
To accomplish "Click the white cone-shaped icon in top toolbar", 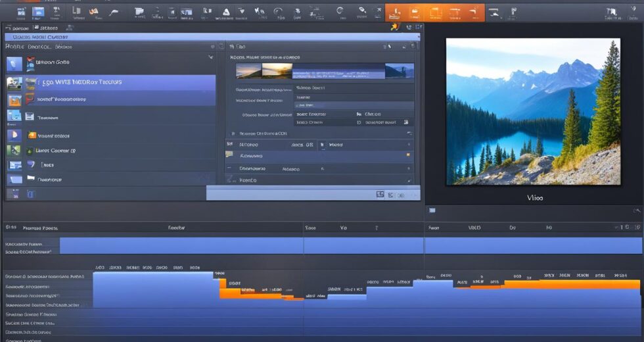I will pos(226,12).
